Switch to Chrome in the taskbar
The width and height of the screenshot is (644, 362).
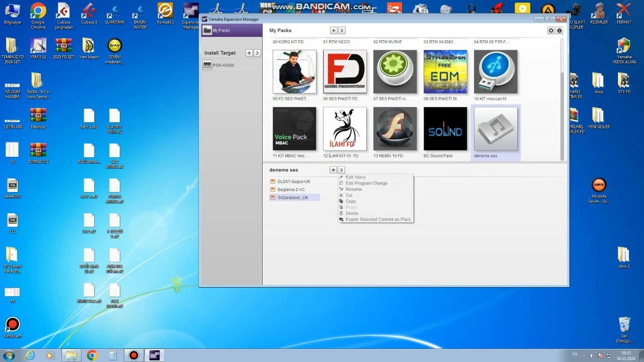point(92,355)
